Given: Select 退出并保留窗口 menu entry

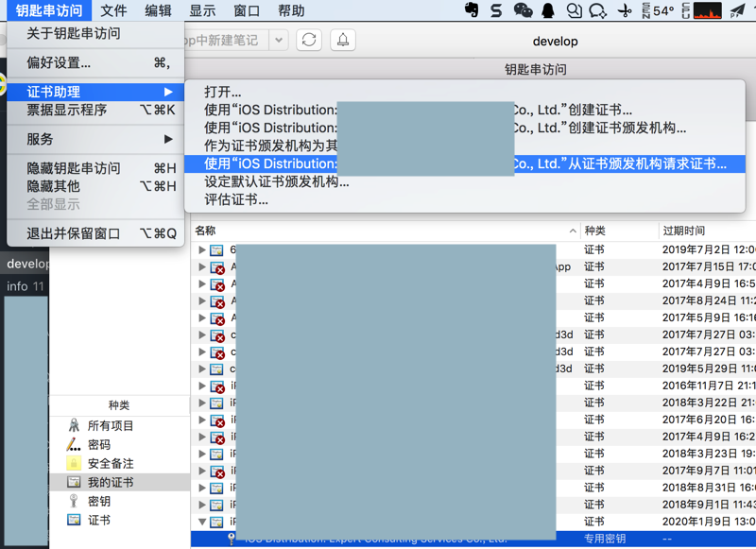Looking at the screenshot, I should click(x=95, y=233).
